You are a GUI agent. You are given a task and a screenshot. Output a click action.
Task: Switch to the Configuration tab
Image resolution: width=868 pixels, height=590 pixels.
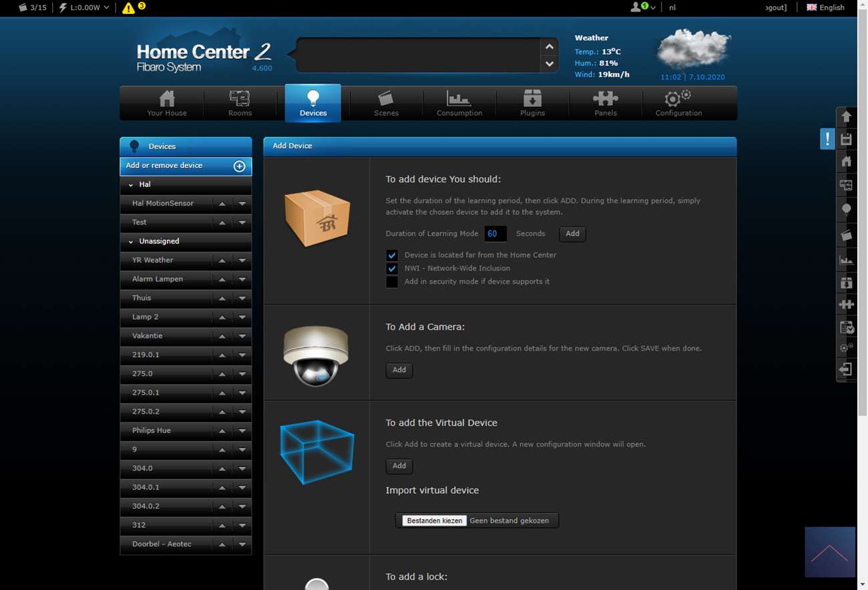678,104
